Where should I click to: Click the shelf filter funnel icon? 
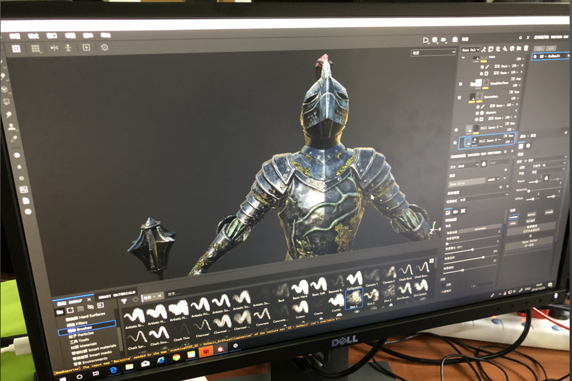124,302
